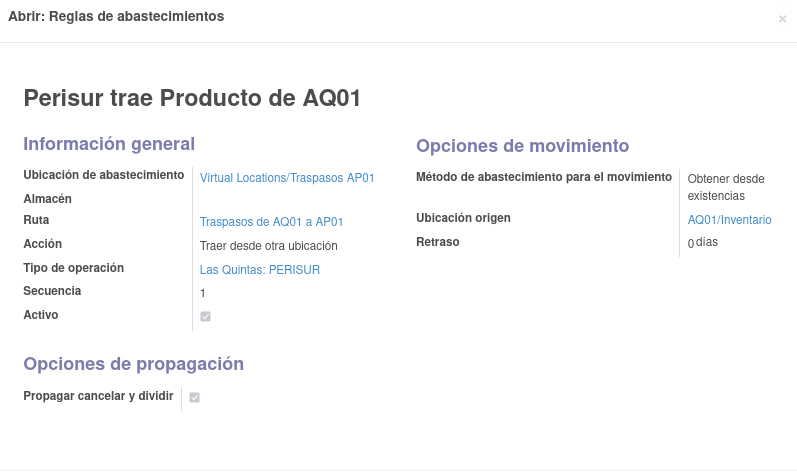
Task: Click the Opciones de propagación heading
Action: point(133,364)
